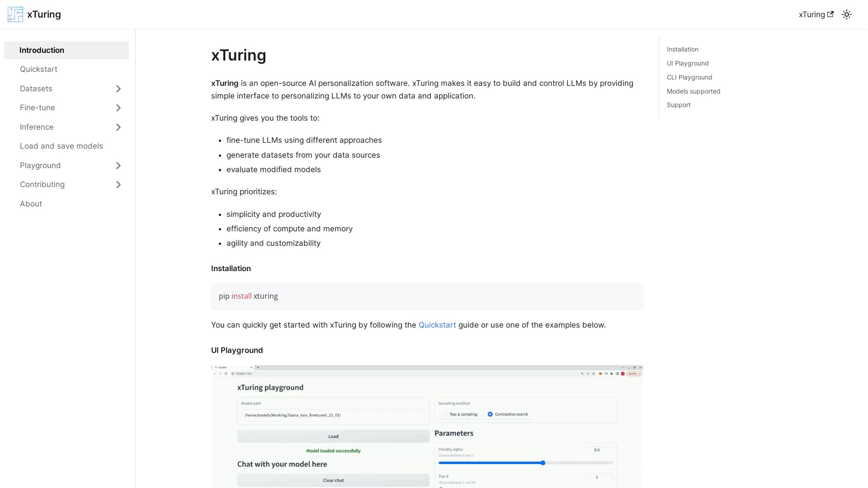Toggle dark mode with the sun icon
Image resolution: width=868 pixels, height=488 pixels.
pyautogui.click(x=846, y=14)
